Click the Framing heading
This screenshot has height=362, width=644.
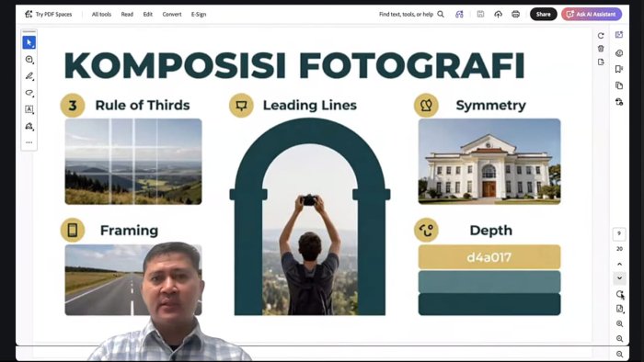[x=129, y=231]
